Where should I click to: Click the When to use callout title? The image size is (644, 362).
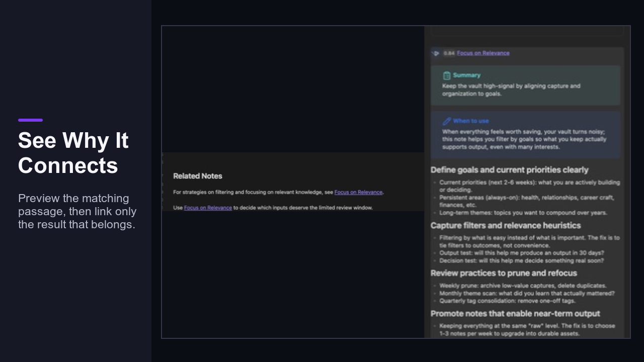[x=470, y=121]
